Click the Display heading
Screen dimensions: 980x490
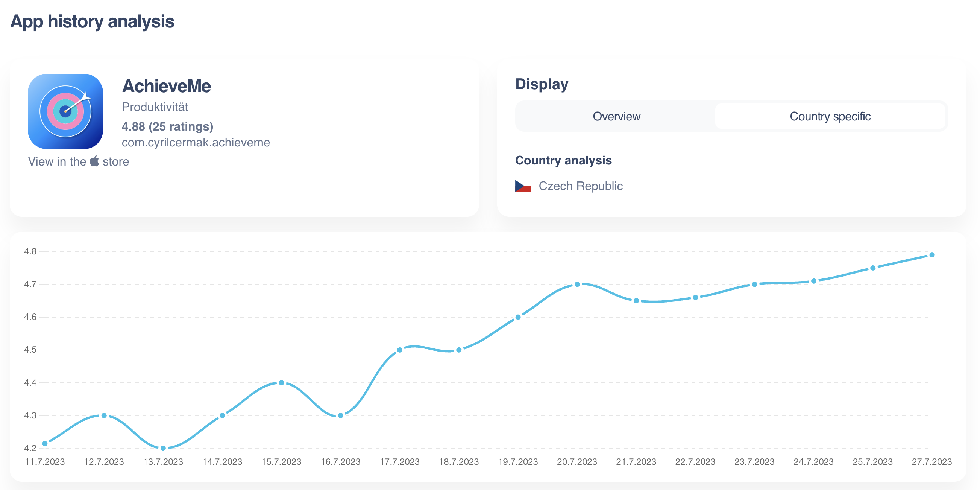point(542,84)
